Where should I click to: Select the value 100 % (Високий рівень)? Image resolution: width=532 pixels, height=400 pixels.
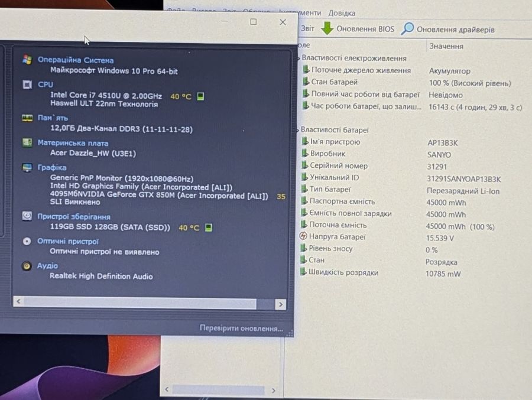pyautogui.click(x=469, y=83)
